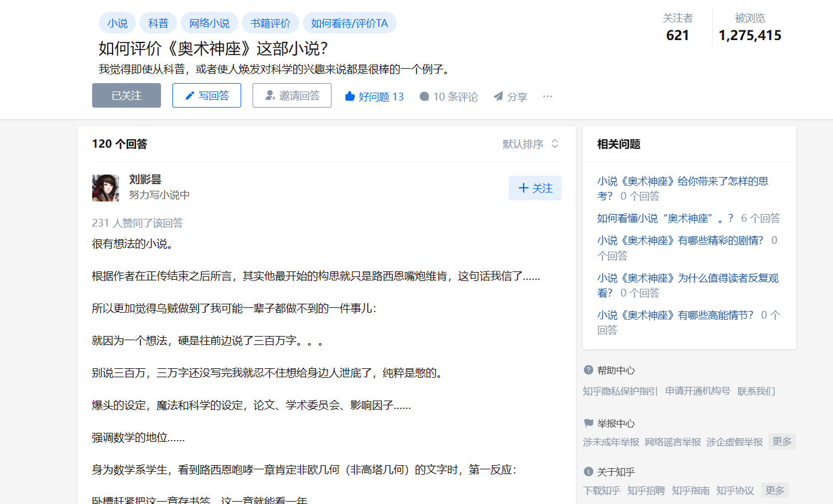Open the 知乎隐私保护指引 link
833x504 pixels.
[620, 391]
